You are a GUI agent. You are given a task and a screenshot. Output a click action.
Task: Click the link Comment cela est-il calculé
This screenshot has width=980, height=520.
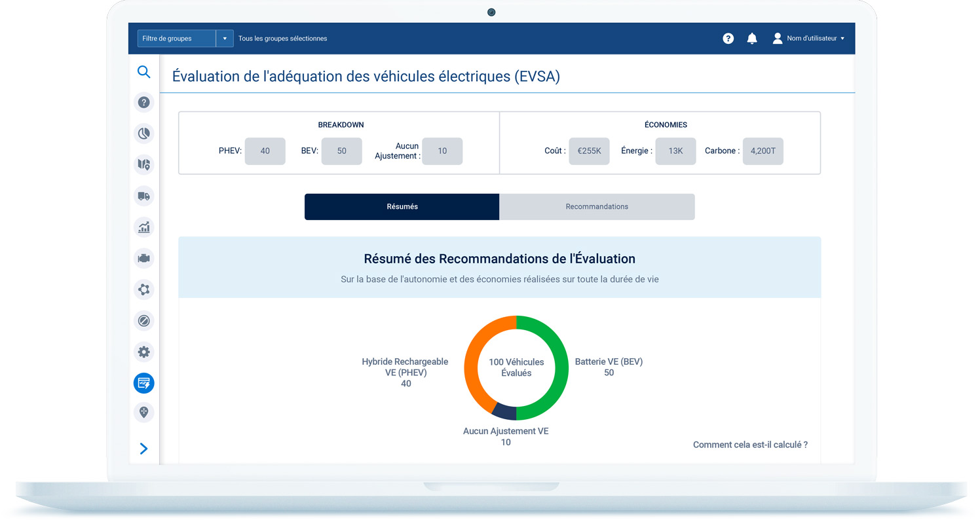click(x=750, y=444)
